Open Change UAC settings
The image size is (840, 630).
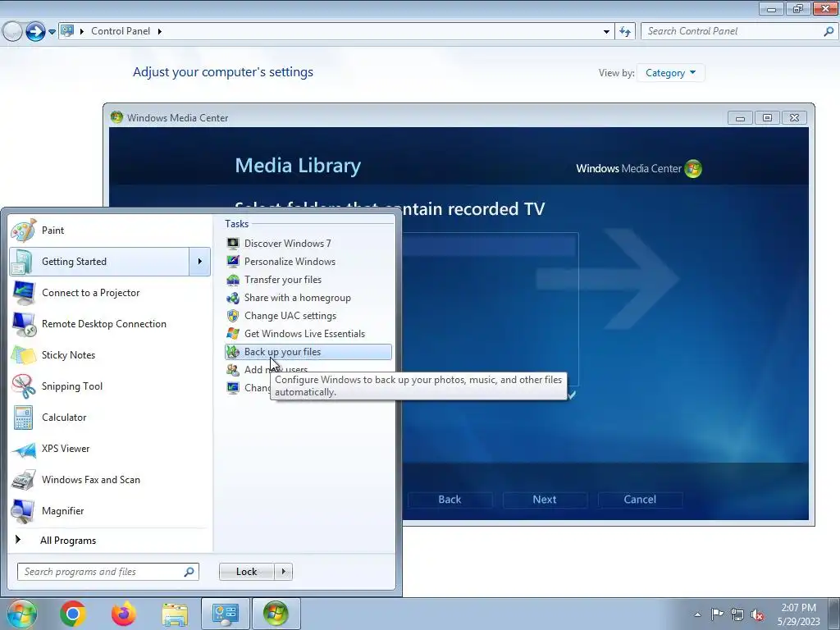click(308, 316)
